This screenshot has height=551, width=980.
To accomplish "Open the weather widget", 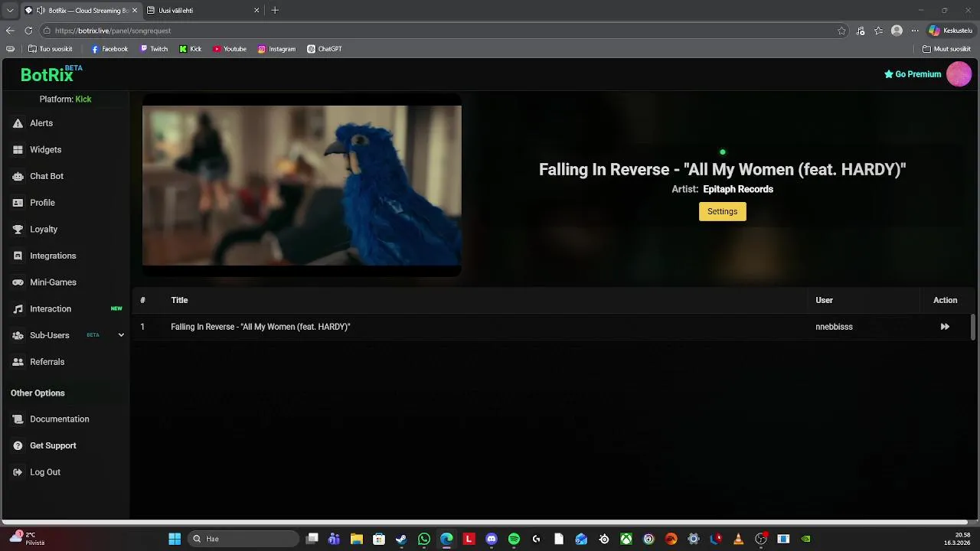I will (x=28, y=538).
